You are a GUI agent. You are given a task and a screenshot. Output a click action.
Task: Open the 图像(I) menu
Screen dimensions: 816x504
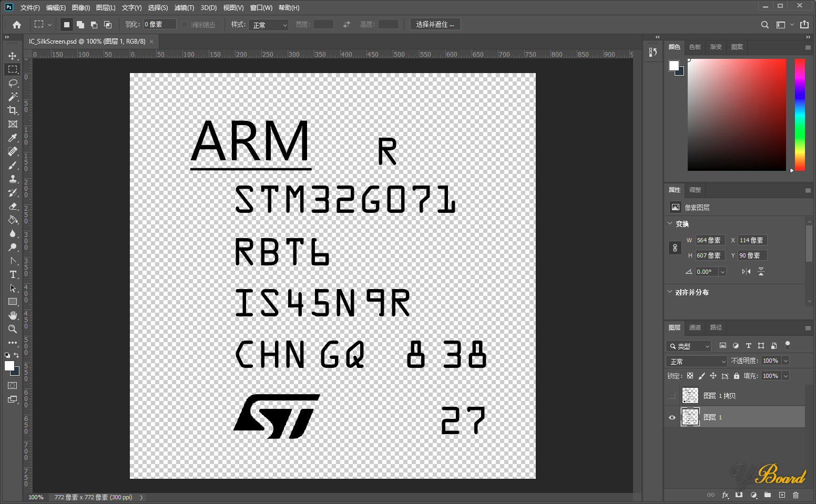point(81,8)
